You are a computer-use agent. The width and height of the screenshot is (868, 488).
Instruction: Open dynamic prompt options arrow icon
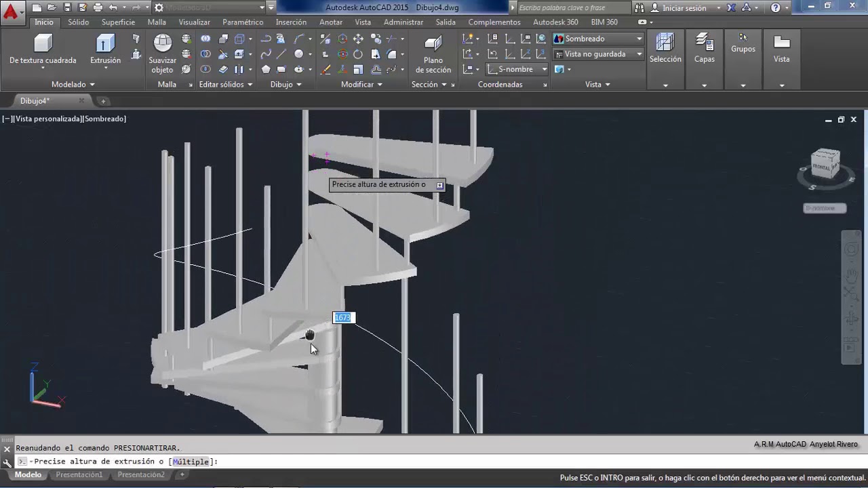pos(439,185)
